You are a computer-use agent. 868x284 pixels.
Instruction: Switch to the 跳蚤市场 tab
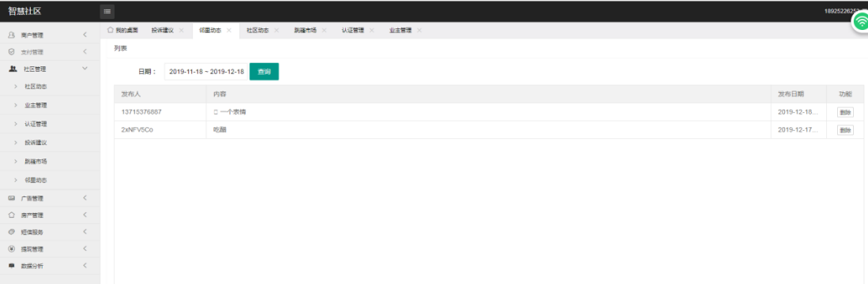coord(305,31)
